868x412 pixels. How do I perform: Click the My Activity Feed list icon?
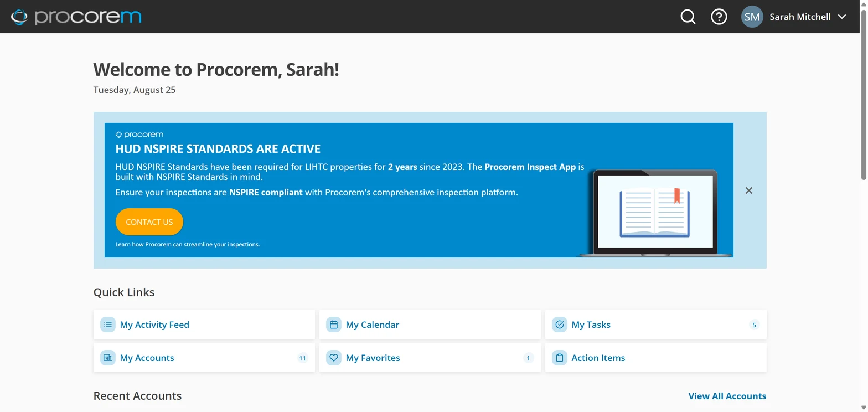pos(108,325)
